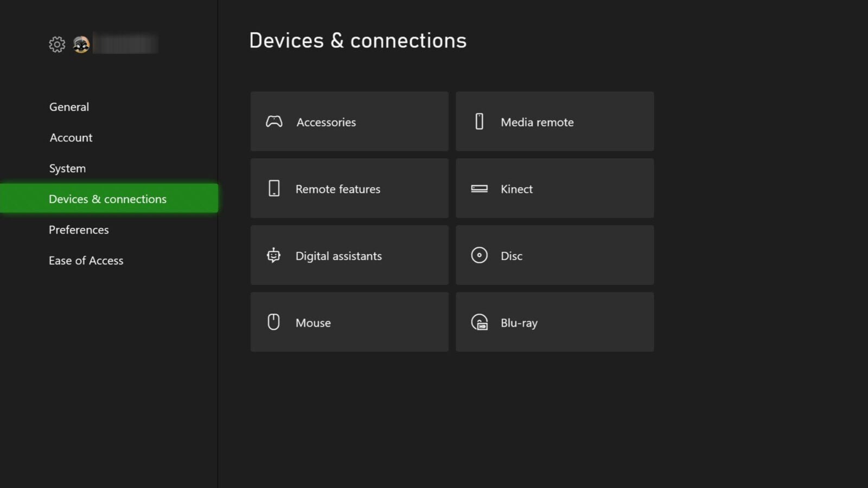This screenshot has width=868, height=488.
Task: Open the Preferences section
Action: [x=79, y=230]
